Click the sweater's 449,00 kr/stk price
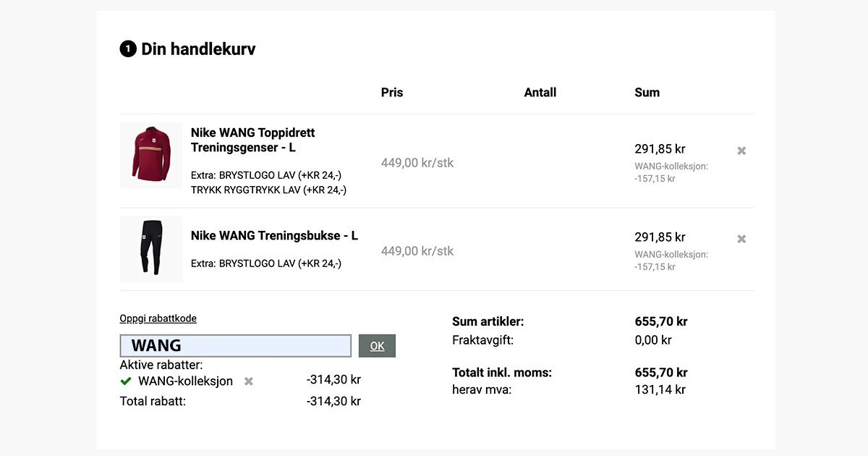Viewport: 868px width, 456px height. [417, 163]
